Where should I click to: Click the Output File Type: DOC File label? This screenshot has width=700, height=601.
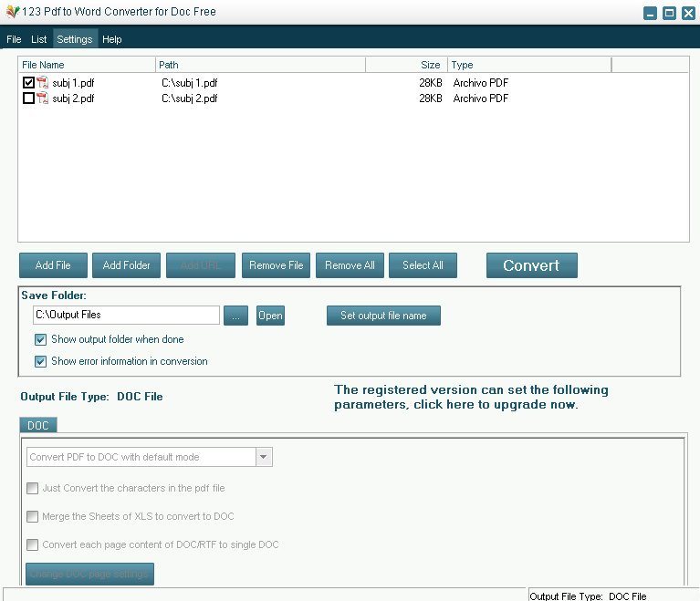click(x=91, y=397)
